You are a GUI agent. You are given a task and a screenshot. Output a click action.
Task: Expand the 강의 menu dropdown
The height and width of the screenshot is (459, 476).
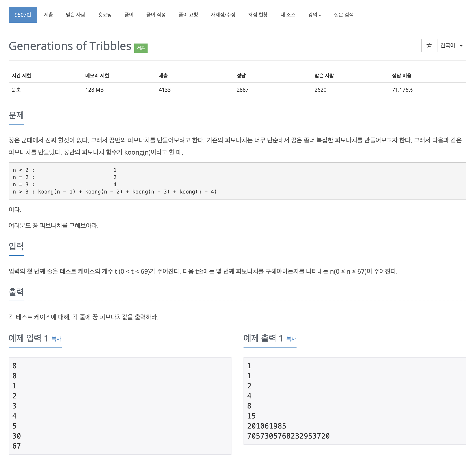[x=314, y=15]
